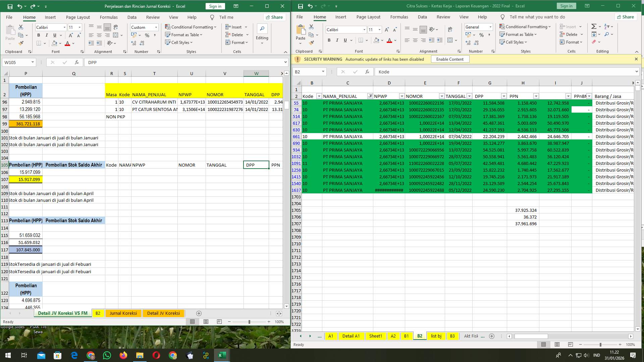Image resolution: width=644 pixels, height=362 pixels.
Task: Apply Percent Style formatting
Action: [x=147, y=35]
